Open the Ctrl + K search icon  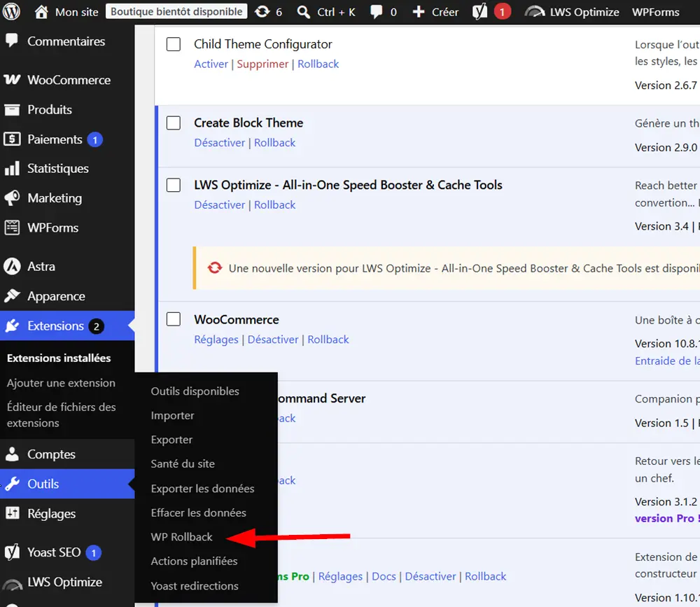coord(304,12)
